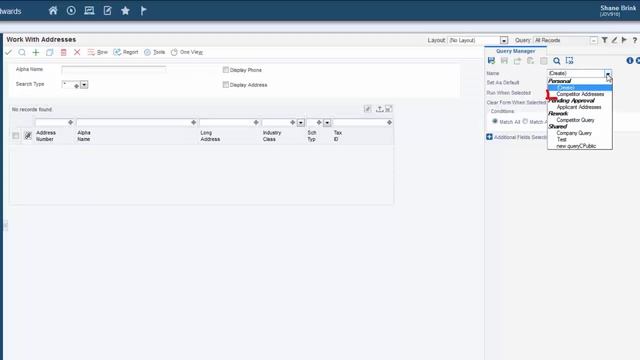Image resolution: width=640 pixels, height=360 pixels.
Task: Click the Delete trash icon
Action: [63, 52]
